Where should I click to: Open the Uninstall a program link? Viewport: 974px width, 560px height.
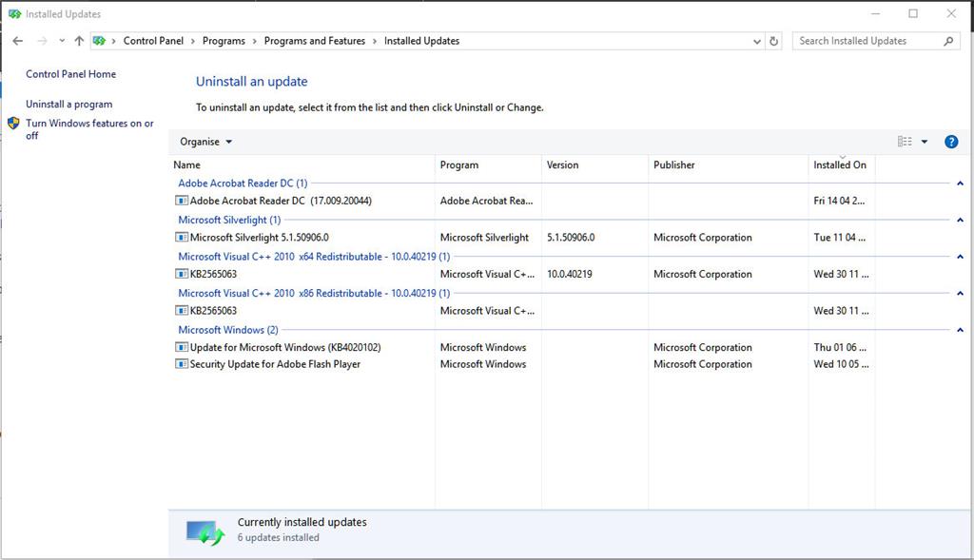[x=68, y=104]
